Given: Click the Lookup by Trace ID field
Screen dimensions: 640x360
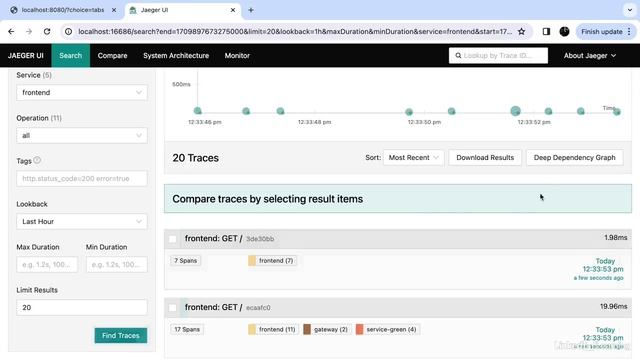Looking at the screenshot, I should click(x=498, y=56).
